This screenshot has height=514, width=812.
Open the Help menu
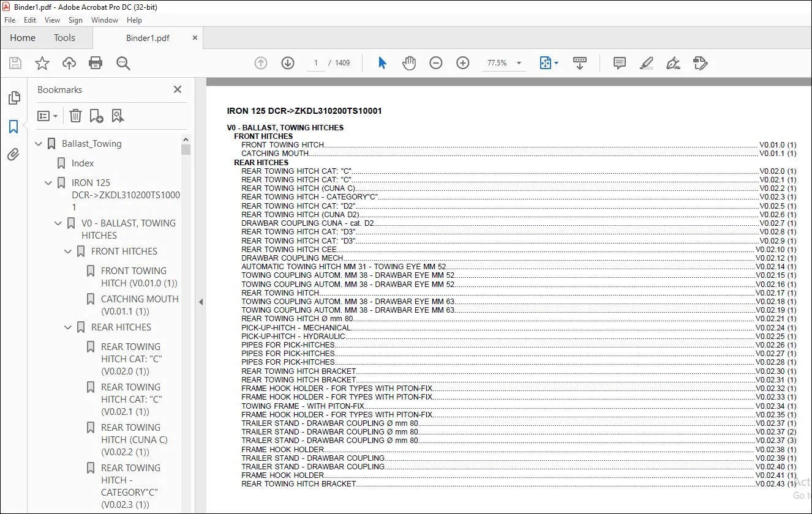134,20
